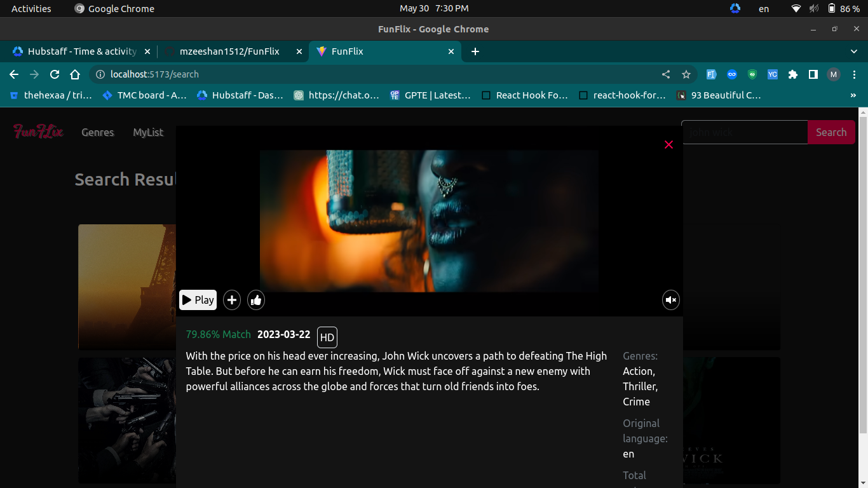Screen dimensions: 868x488
Task: Add movie to MyList with plus icon
Action: [x=232, y=300]
